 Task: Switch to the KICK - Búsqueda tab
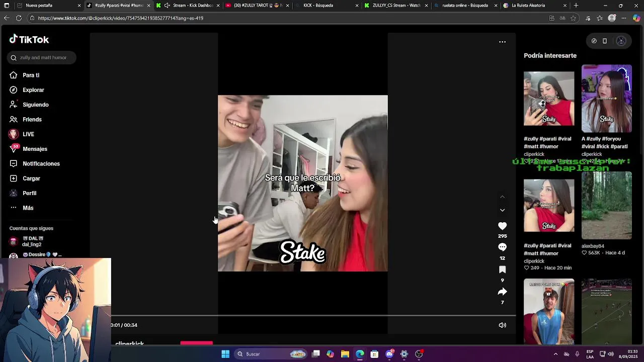(x=326, y=6)
